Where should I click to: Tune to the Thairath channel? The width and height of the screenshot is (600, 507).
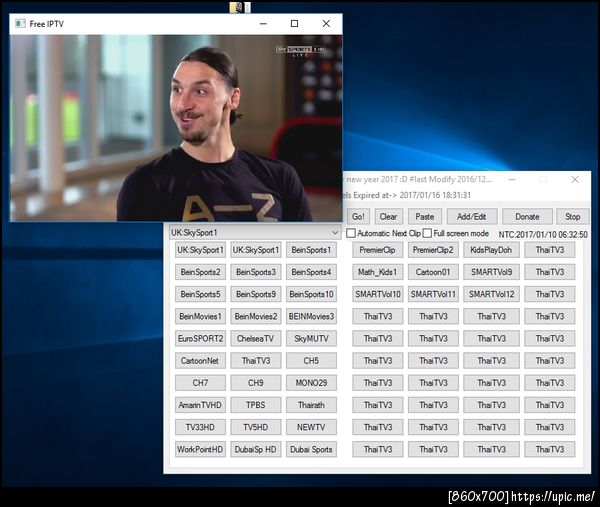(311, 405)
